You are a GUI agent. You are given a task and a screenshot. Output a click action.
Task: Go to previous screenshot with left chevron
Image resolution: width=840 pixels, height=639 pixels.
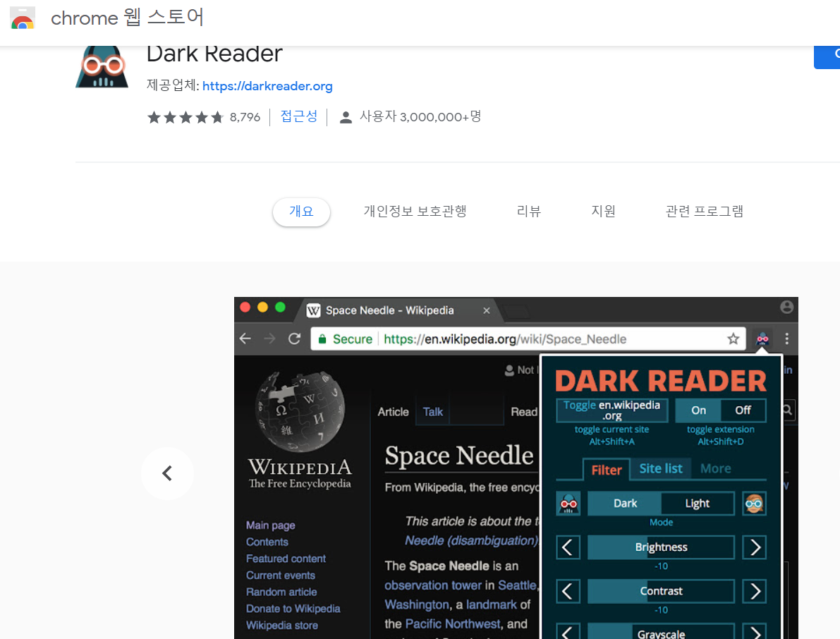167,473
